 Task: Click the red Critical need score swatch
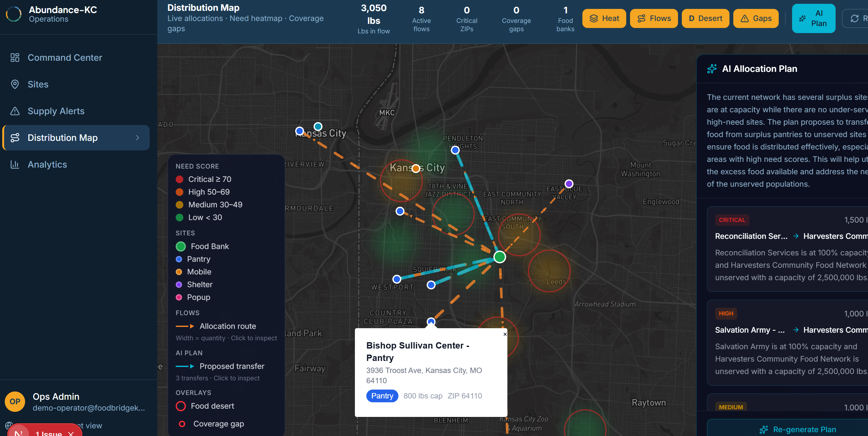(180, 179)
